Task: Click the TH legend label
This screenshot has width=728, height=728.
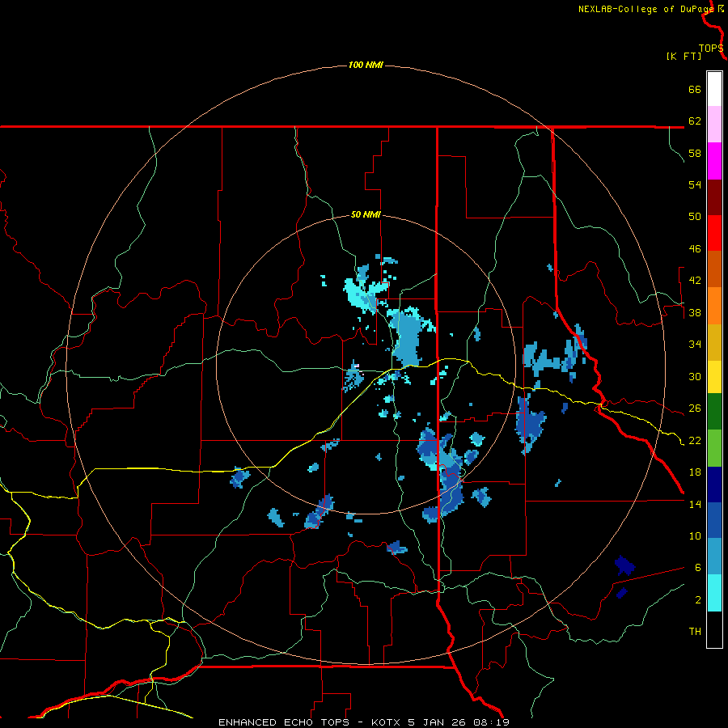Action: (695, 632)
